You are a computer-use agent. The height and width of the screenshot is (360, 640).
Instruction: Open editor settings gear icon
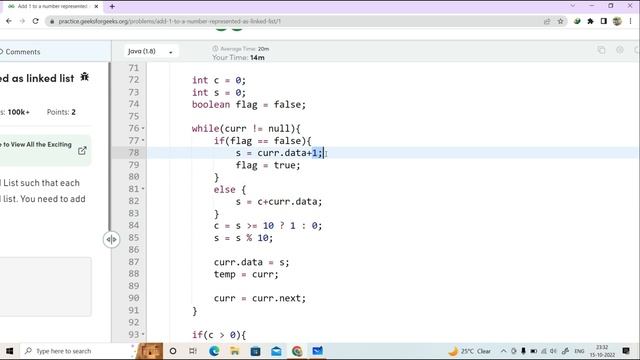pos(620,50)
